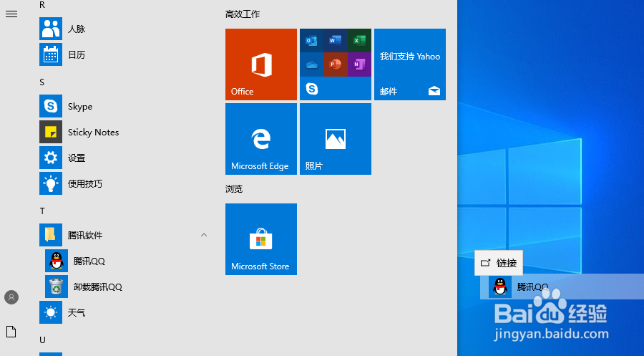
Task: Open the Mail (邮件) tile
Action: 410,64
